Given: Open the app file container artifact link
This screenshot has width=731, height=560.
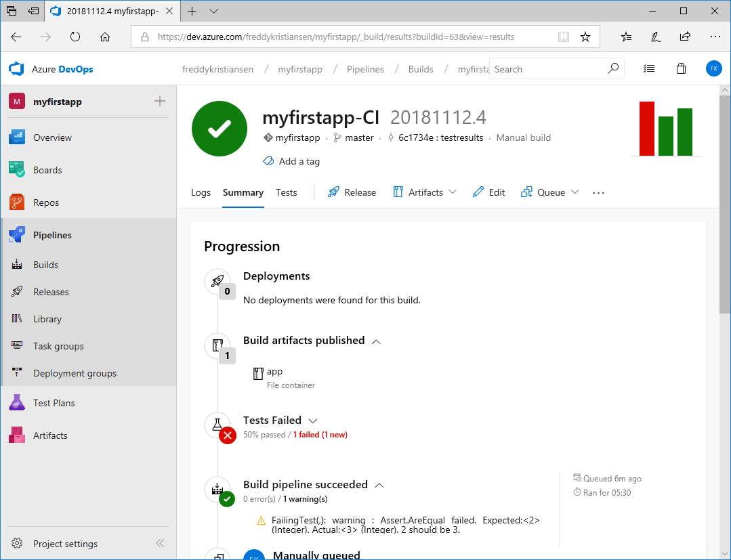Looking at the screenshot, I should click(274, 372).
